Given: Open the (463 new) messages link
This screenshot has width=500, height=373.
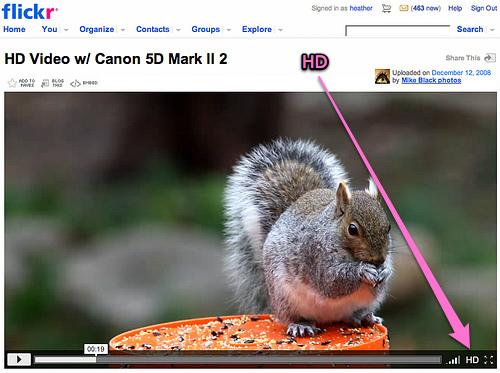Looking at the screenshot, I should (426, 8).
